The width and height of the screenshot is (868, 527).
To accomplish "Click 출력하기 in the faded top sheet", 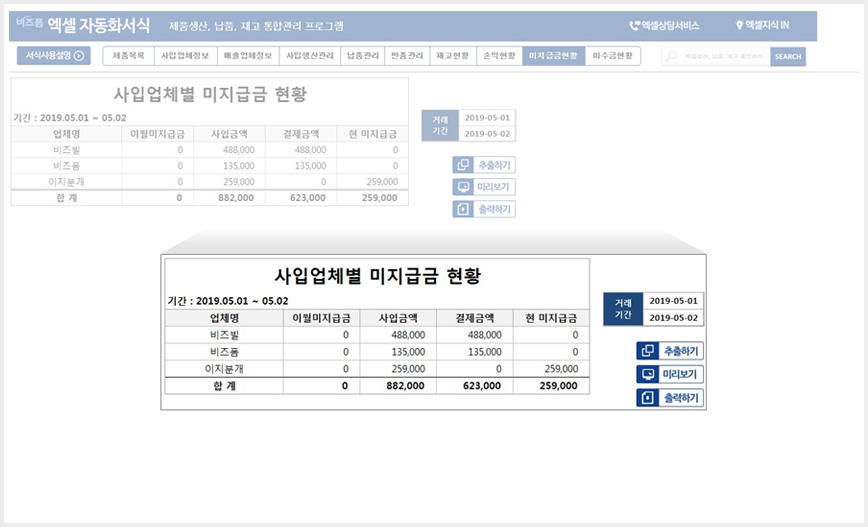I will coord(484,209).
